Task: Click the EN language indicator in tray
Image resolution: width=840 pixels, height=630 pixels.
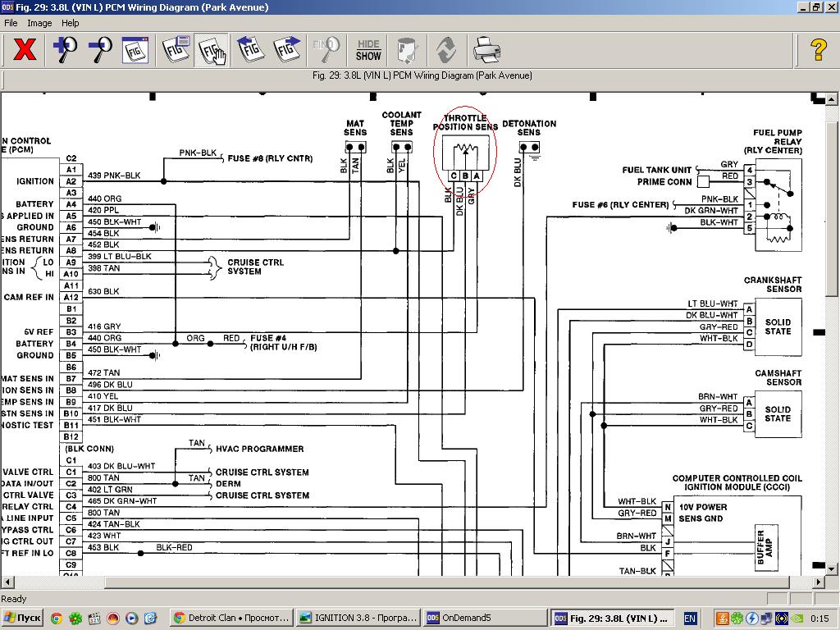Action: click(690, 618)
